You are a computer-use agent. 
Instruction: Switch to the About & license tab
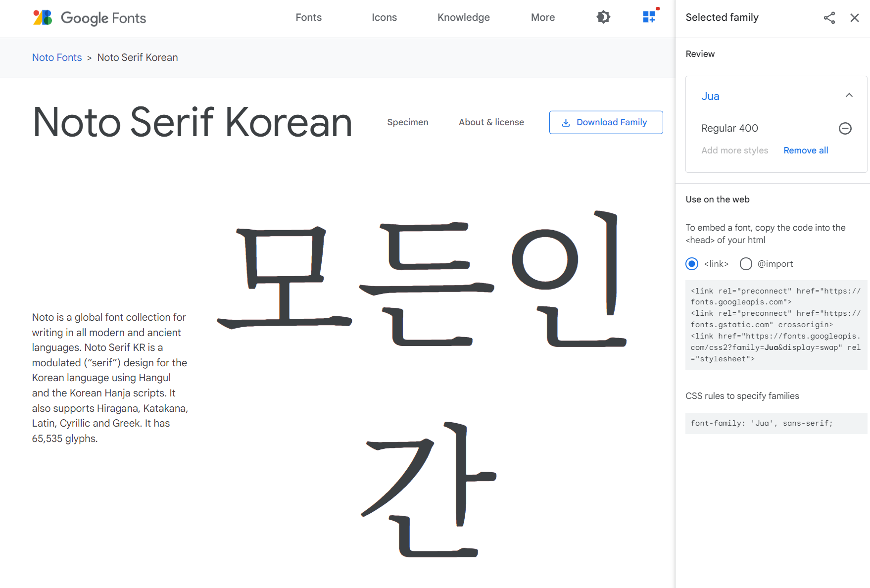(x=491, y=122)
